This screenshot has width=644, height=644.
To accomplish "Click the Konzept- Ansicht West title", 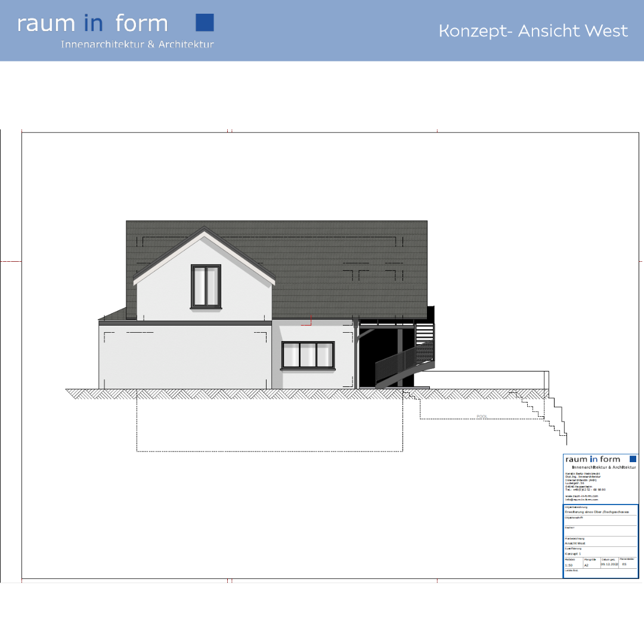I will tap(533, 31).
